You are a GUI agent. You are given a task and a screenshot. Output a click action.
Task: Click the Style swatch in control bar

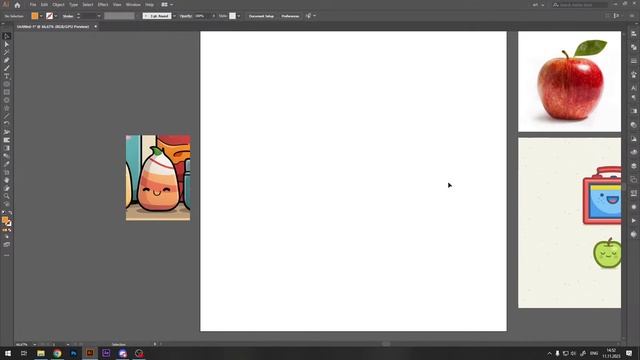coord(232,16)
